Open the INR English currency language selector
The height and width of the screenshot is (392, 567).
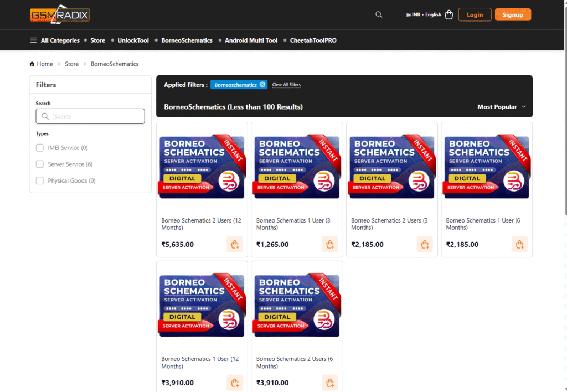point(424,15)
